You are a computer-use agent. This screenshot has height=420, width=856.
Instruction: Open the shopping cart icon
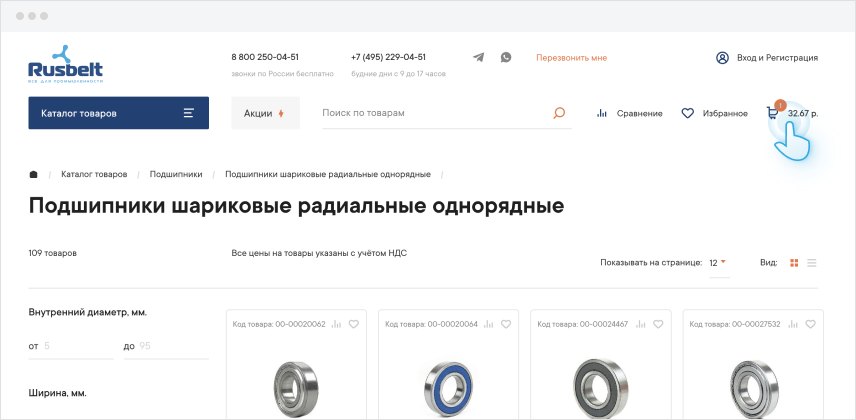773,113
